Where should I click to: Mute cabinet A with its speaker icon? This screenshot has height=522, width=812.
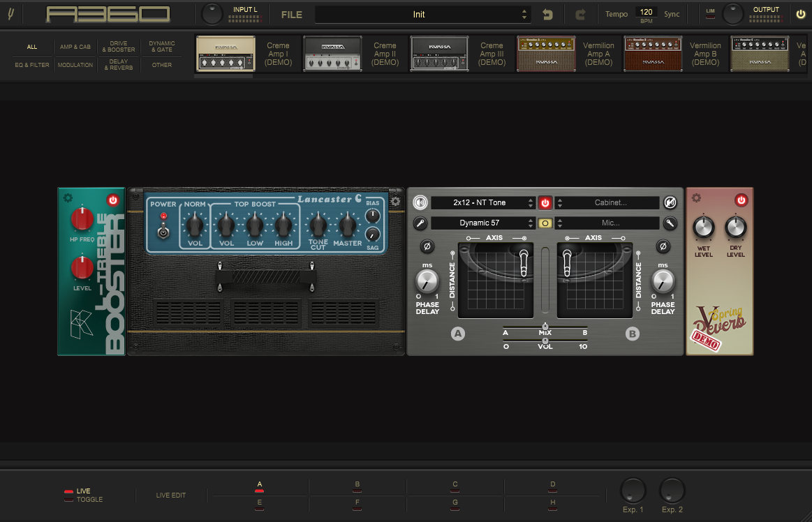[x=420, y=203]
